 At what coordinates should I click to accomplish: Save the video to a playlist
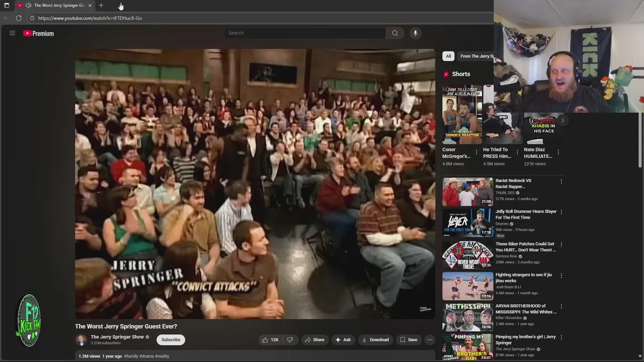coord(409,340)
